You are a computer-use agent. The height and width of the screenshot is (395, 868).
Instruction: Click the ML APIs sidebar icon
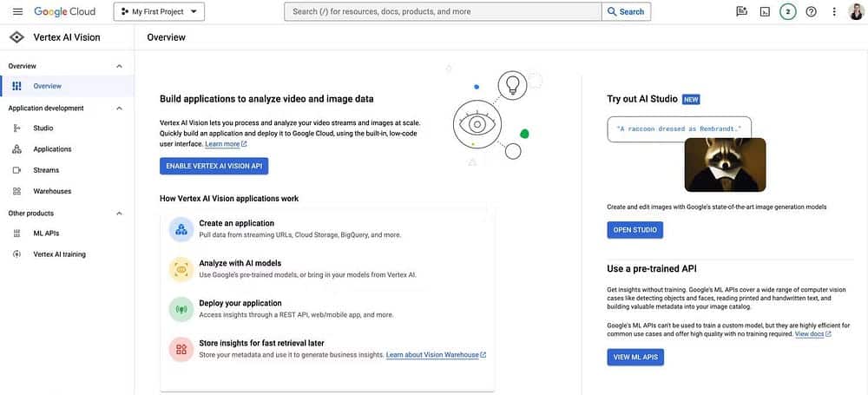pyautogui.click(x=16, y=234)
